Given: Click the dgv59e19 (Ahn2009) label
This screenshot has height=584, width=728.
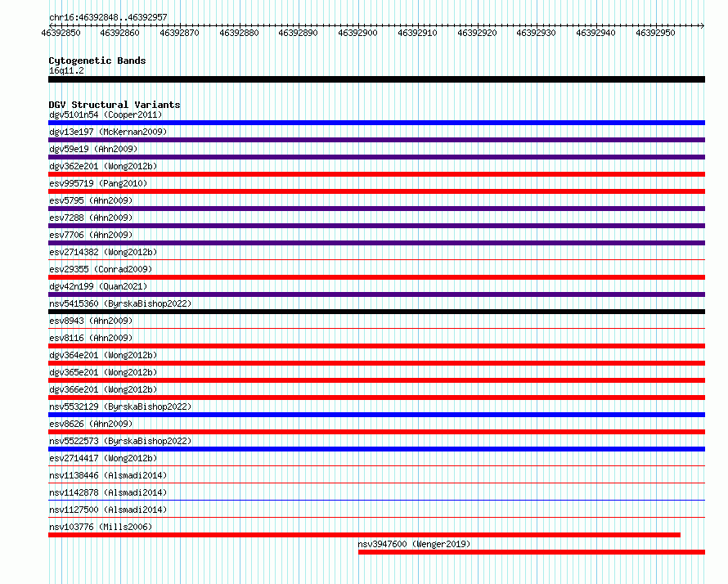Looking at the screenshot, I should click(93, 149).
